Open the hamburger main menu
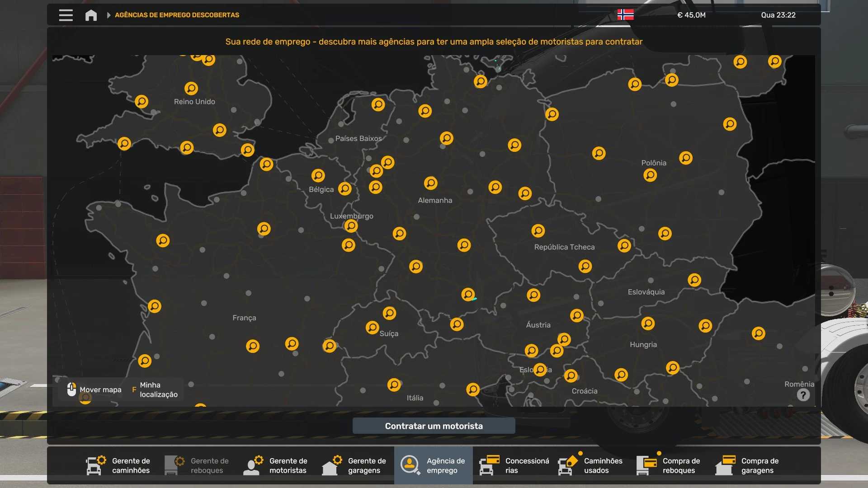The height and width of the screenshot is (488, 868). coord(66,15)
